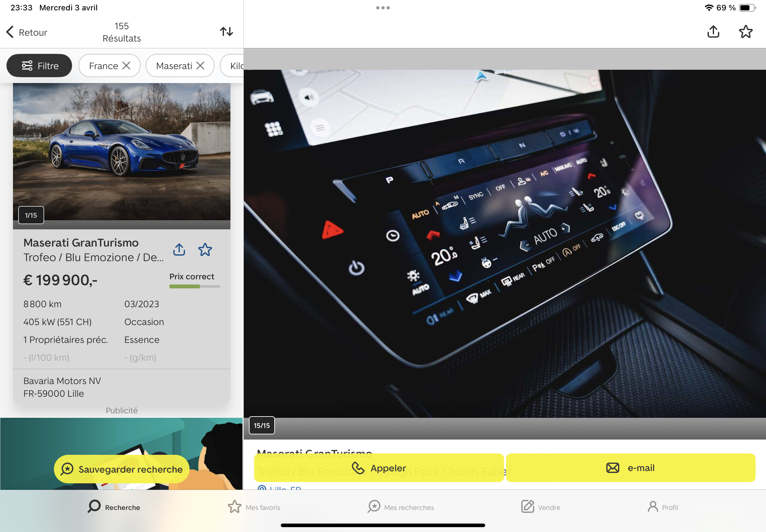Image resolution: width=766 pixels, height=532 pixels.
Task: Send an e-mail to seller
Action: click(x=630, y=468)
